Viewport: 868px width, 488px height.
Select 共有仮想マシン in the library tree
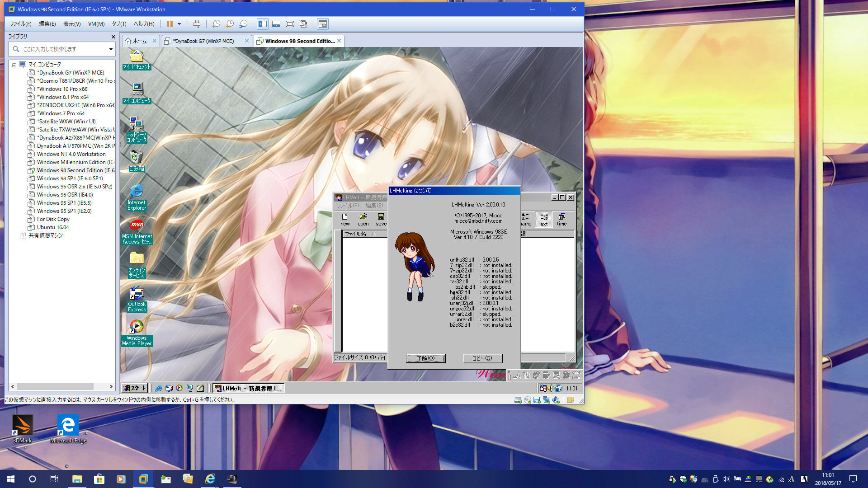46,235
